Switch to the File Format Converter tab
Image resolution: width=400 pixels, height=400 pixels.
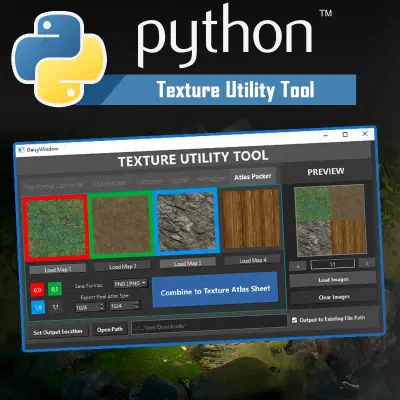(x=54, y=186)
